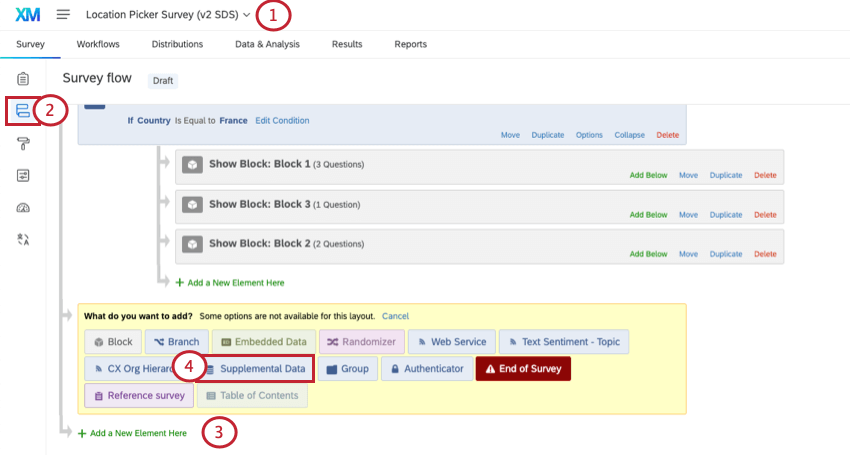Screen dimensions: 850x455
Task: Open the Survey flow sidebar icon
Action: coord(23,111)
